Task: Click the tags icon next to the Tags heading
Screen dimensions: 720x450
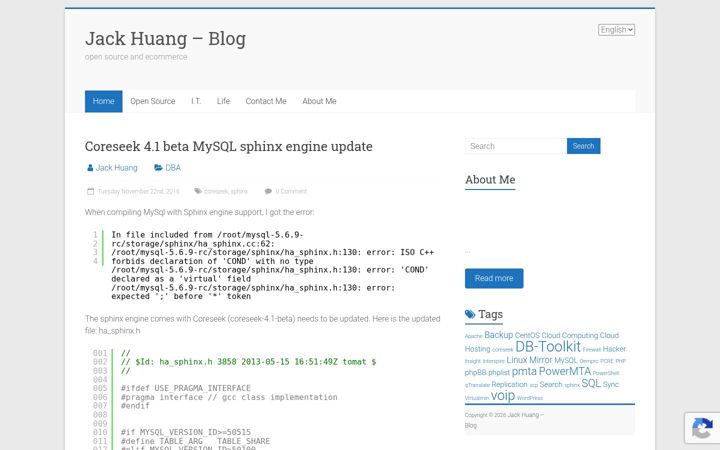Action: click(470, 315)
